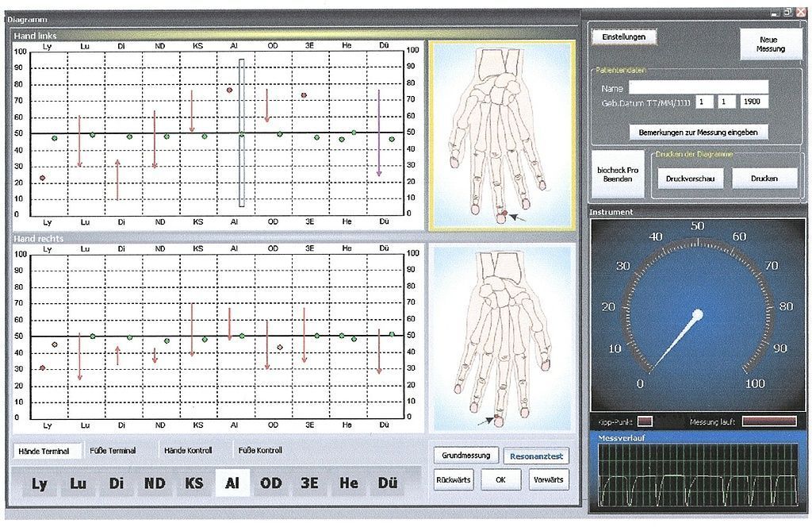Start a Neue Messung
The width and height of the screenshot is (812, 527).
(x=771, y=44)
